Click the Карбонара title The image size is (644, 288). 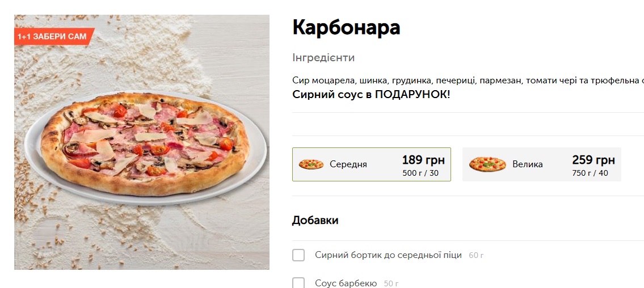click(x=346, y=27)
